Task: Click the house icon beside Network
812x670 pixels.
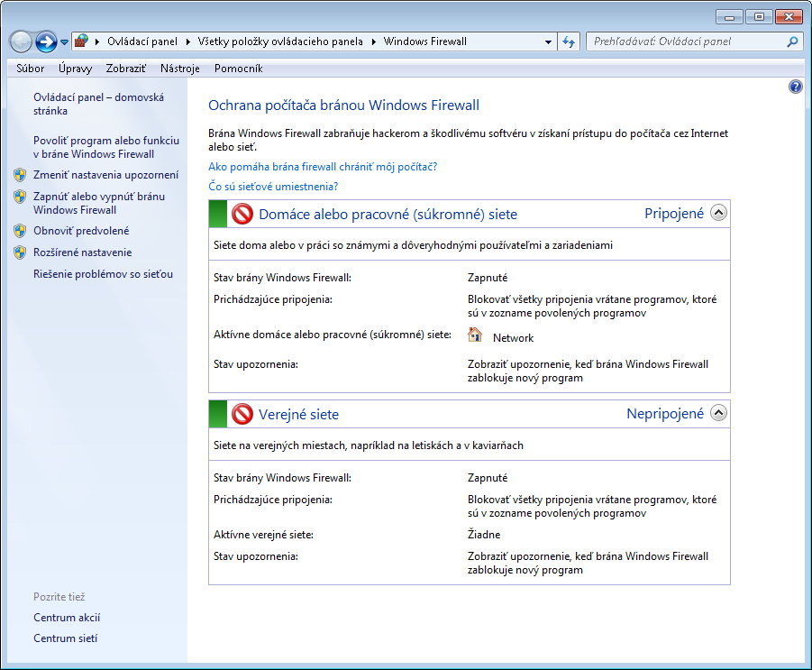Action: (x=474, y=335)
